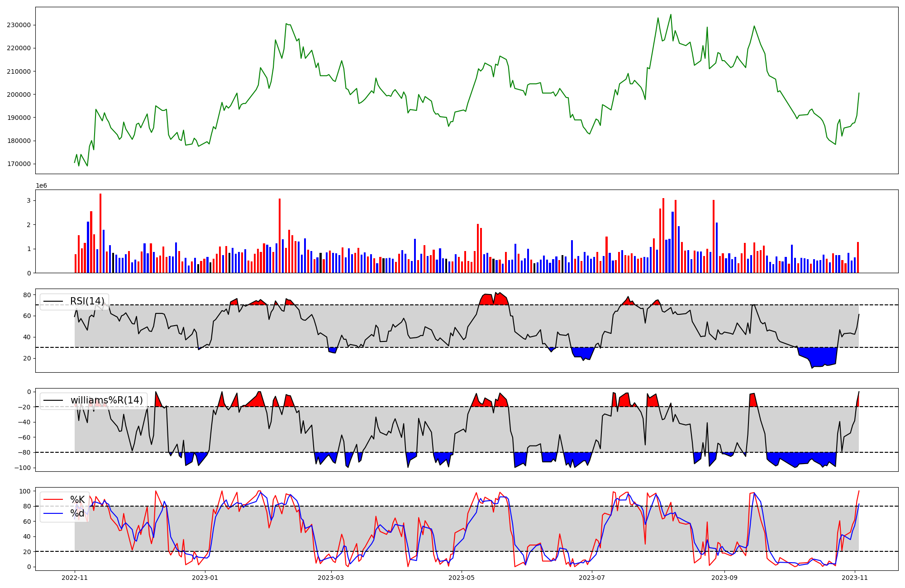Click the 2023-11 x-axis date label

[855, 578]
